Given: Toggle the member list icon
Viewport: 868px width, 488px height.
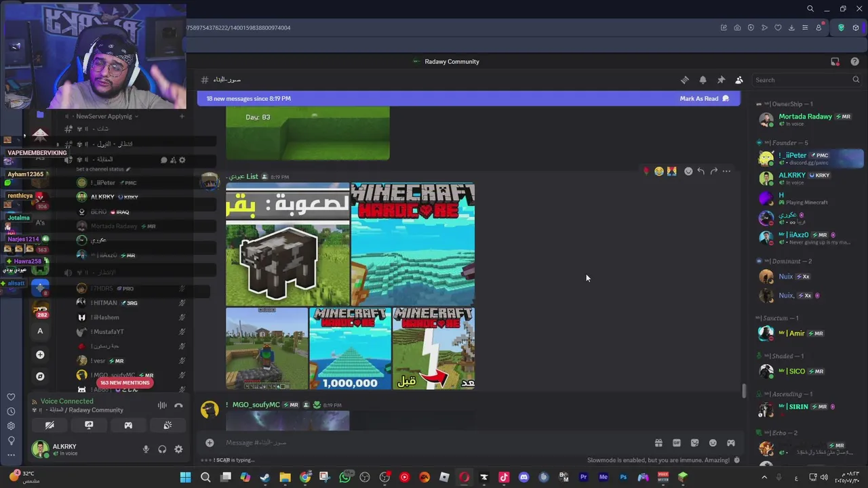Looking at the screenshot, I should click(x=739, y=80).
